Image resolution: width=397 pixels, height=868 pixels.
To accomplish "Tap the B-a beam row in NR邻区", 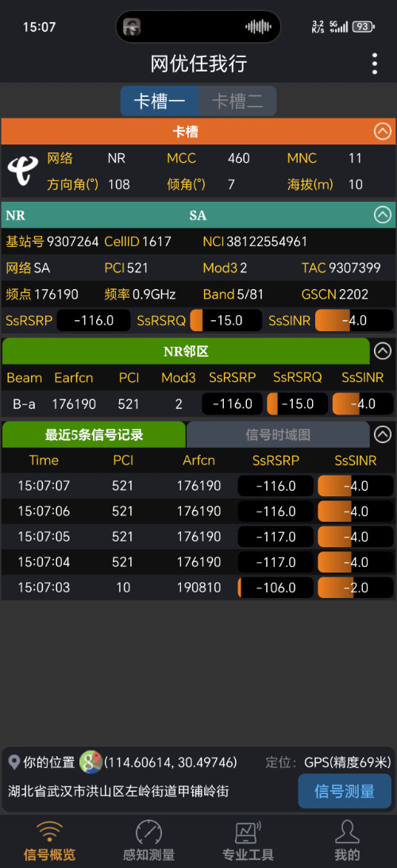I will [x=198, y=404].
